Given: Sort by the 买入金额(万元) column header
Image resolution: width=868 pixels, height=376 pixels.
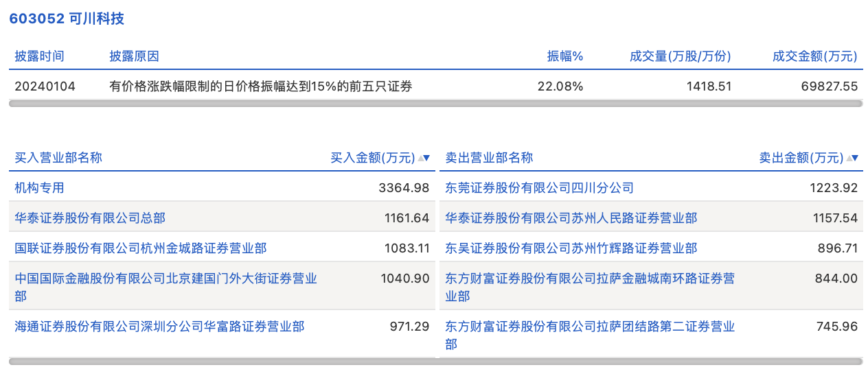Looking at the screenshot, I should tap(373, 158).
